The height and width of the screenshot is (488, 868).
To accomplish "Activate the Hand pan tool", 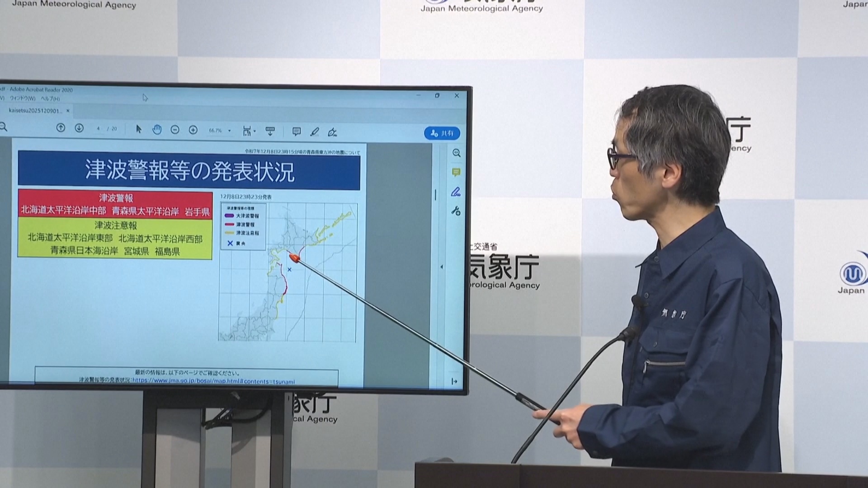I will 157,130.
